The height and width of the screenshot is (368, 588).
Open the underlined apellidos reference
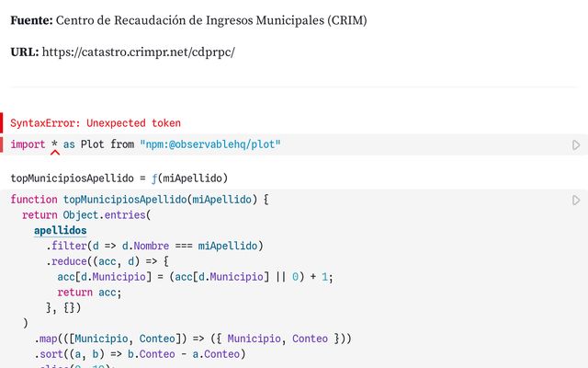point(60,230)
